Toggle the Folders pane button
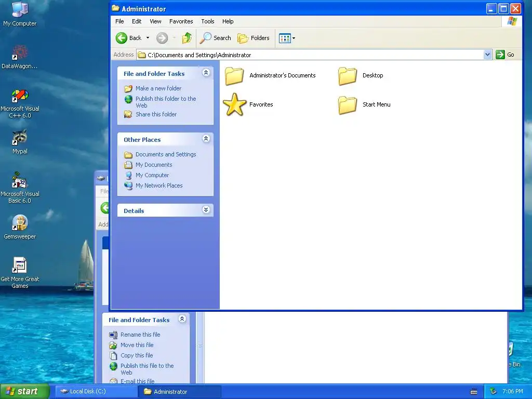This screenshot has width=532, height=399. click(x=254, y=38)
